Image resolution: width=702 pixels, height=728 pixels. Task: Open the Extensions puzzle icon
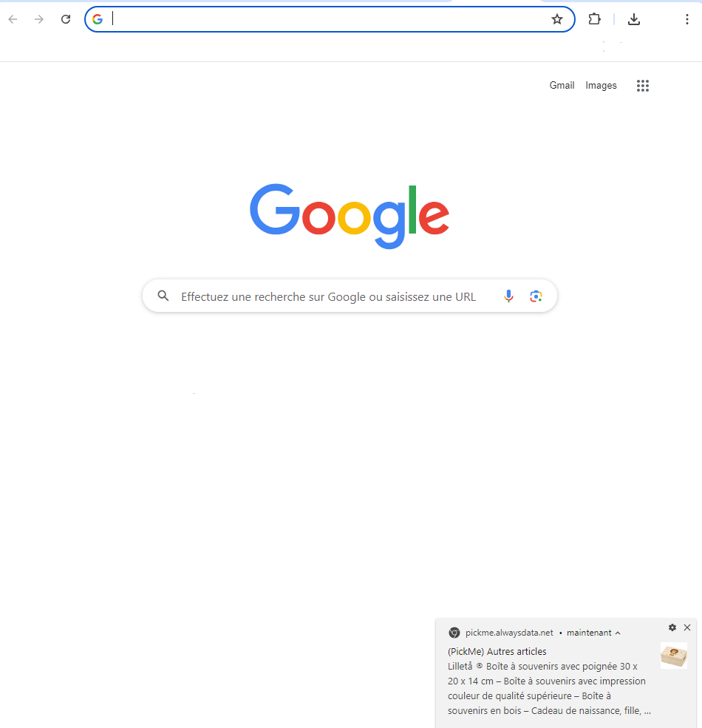(594, 19)
